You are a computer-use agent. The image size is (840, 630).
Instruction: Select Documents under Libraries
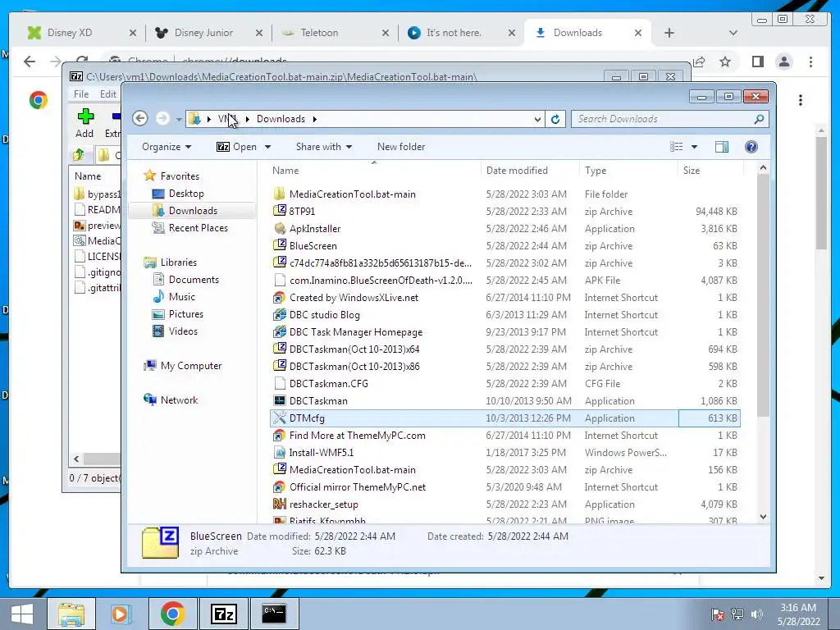pos(194,280)
